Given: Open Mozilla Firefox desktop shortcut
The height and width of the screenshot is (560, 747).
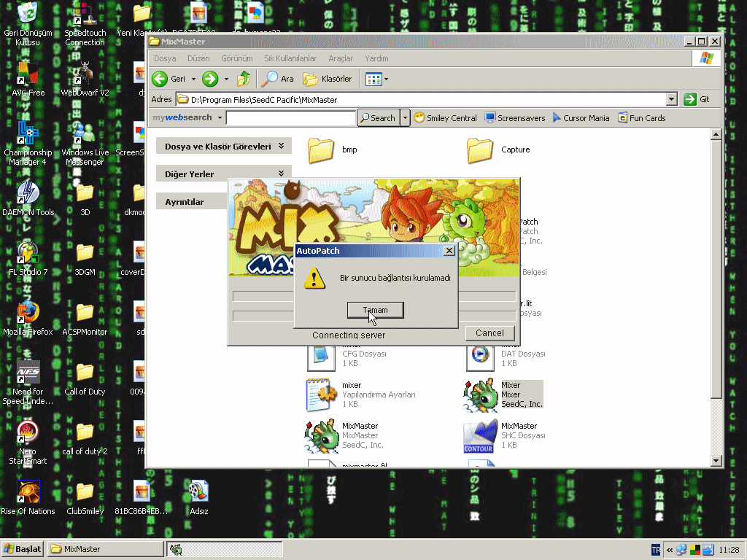Looking at the screenshot, I should pyautogui.click(x=28, y=318).
